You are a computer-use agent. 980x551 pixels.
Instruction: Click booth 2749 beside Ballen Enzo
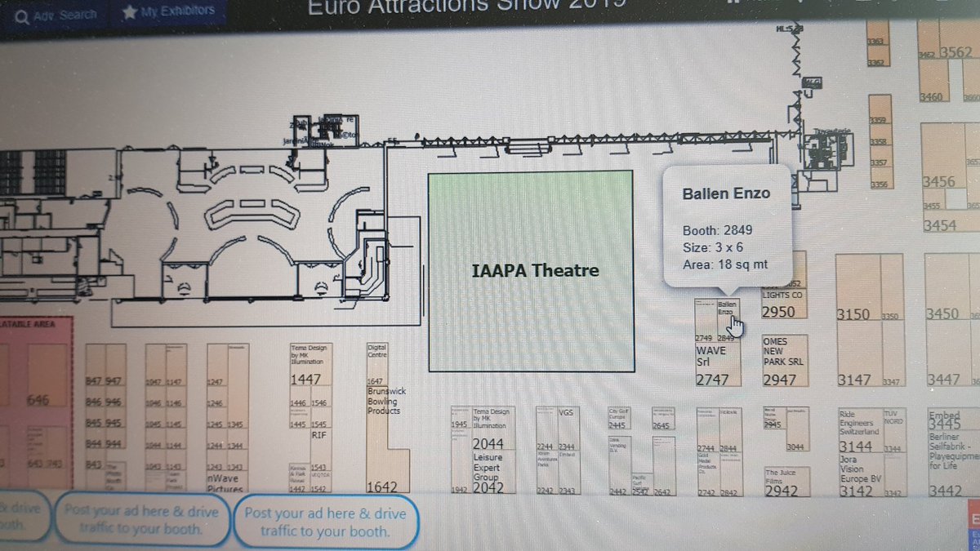(x=704, y=320)
